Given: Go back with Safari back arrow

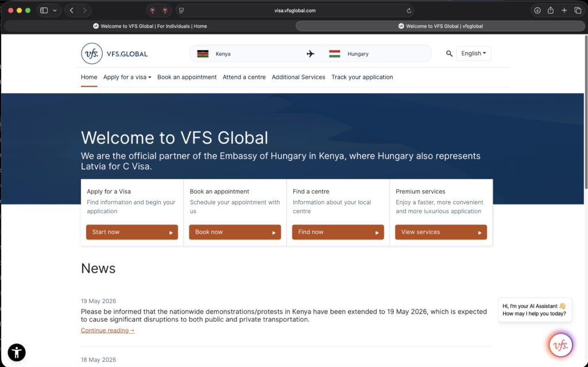Looking at the screenshot, I should click(x=72, y=10).
